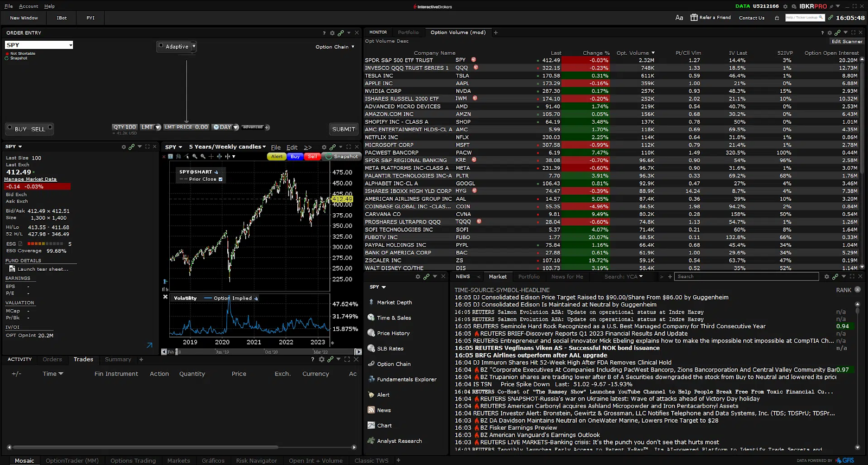The image size is (868, 465).
Task: Open chart settings gear icon
Action: coord(324,147)
